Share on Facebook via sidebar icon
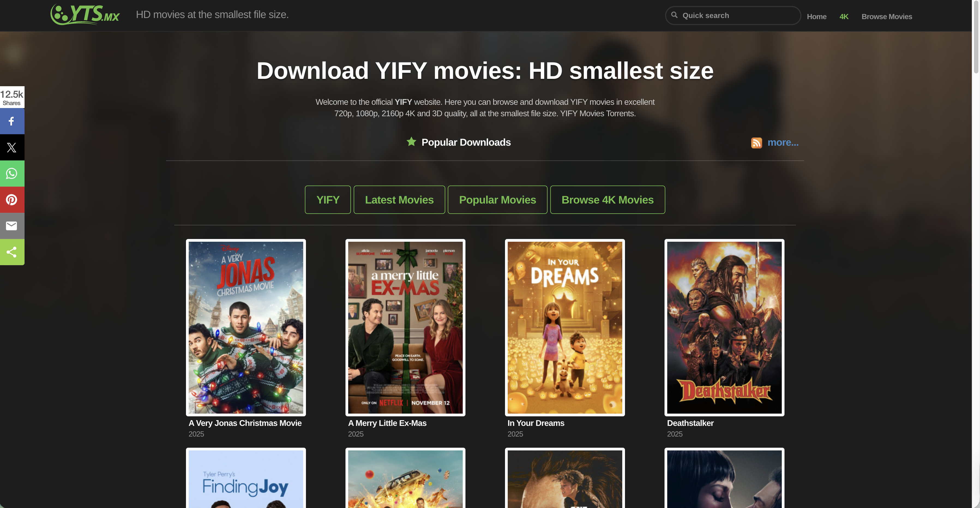The width and height of the screenshot is (980, 508). coord(12,121)
